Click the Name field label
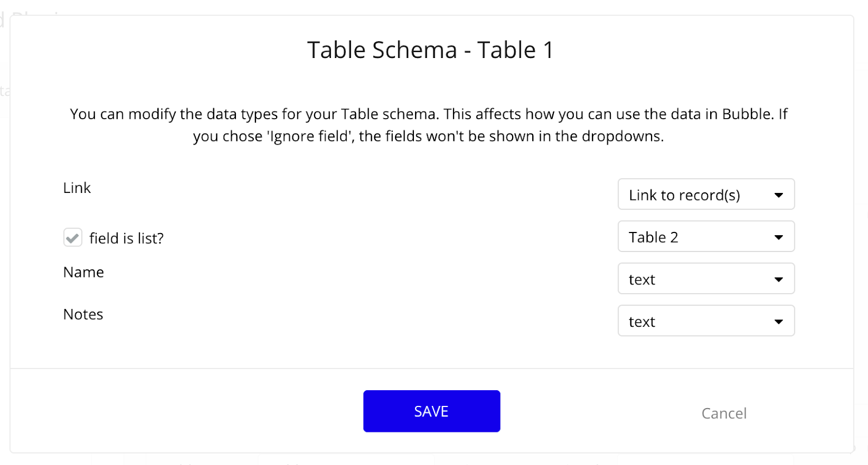The height and width of the screenshot is (465, 868). click(84, 272)
